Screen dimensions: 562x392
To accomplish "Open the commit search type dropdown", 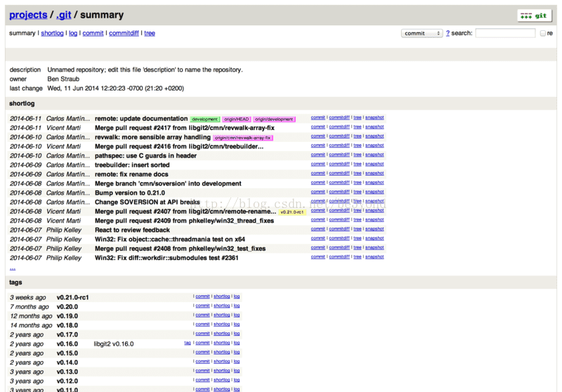I will (422, 33).
